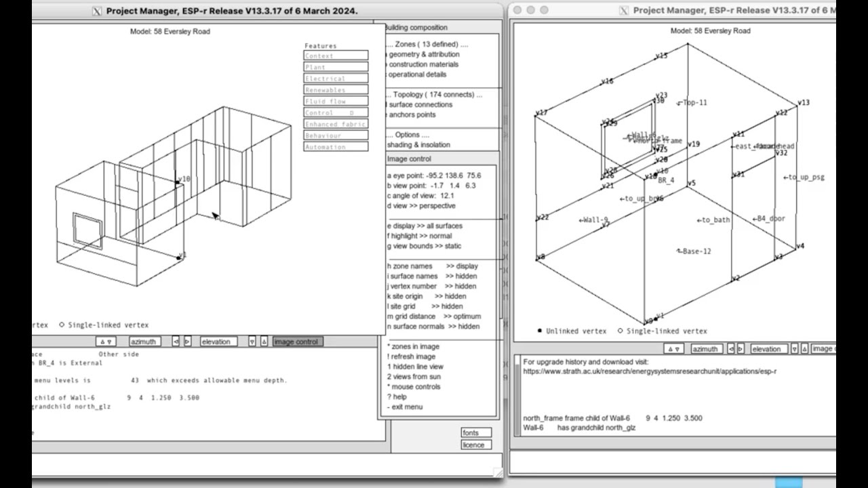
Task: Toggle 'e display >> all surfaces' option
Action: tap(425, 226)
